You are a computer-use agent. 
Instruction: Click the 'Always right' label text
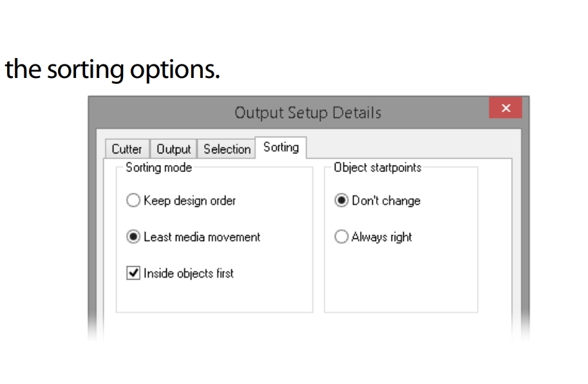(382, 237)
